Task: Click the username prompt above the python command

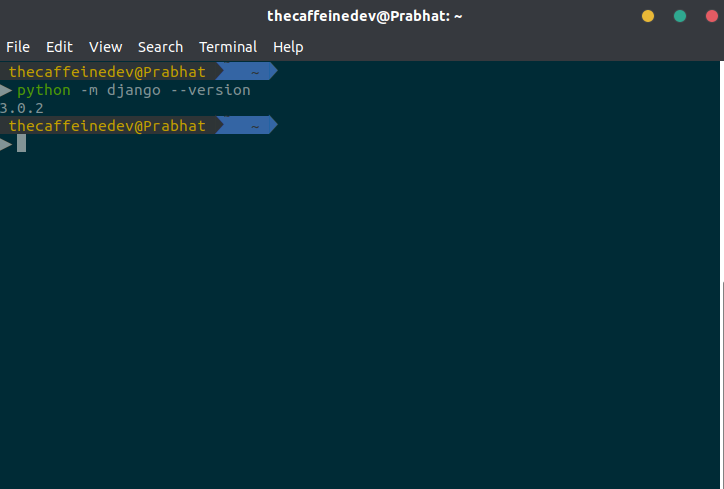Action: click(x=107, y=72)
